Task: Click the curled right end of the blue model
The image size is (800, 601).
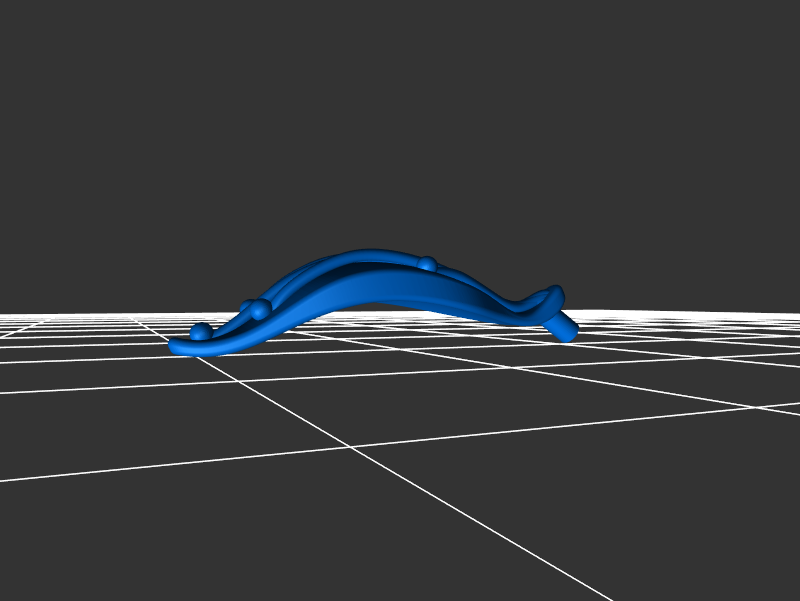Action: (551, 296)
